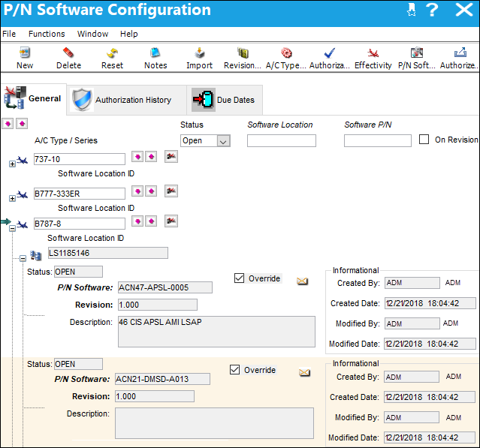
Task: Click the Authoriza... checkmark toolbar icon
Action: tap(329, 53)
